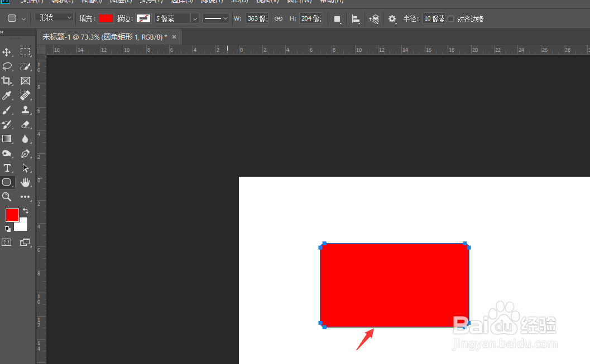This screenshot has height=364, width=590.
Task: Select the Pen tool
Action: coord(25,154)
